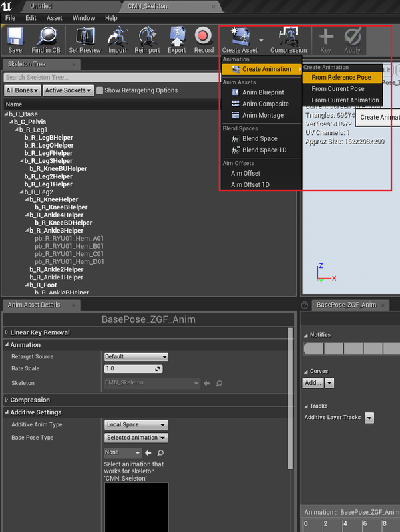This screenshot has width=400, height=532.
Task: Close the Anim Asset Details tab
Action: tap(73, 305)
